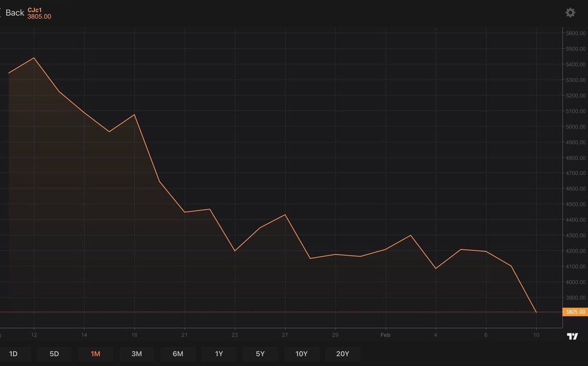Choose the 5Y time range

pyautogui.click(x=260, y=354)
